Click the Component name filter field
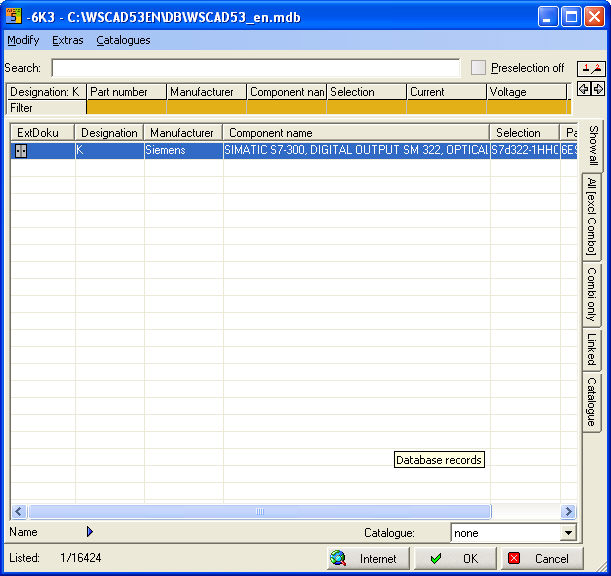 pyautogui.click(x=286, y=107)
